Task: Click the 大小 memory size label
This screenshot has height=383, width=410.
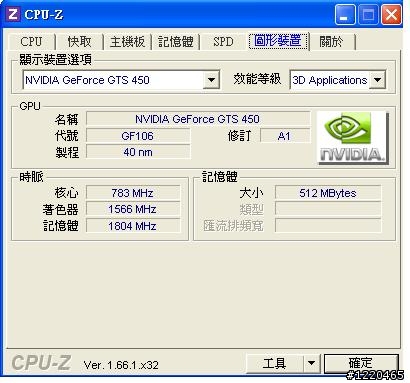Action: pyautogui.click(x=252, y=193)
